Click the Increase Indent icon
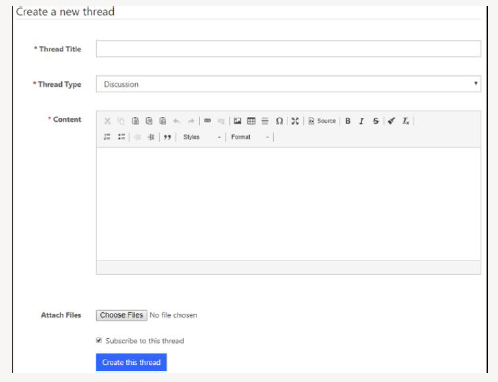 [x=151, y=137]
